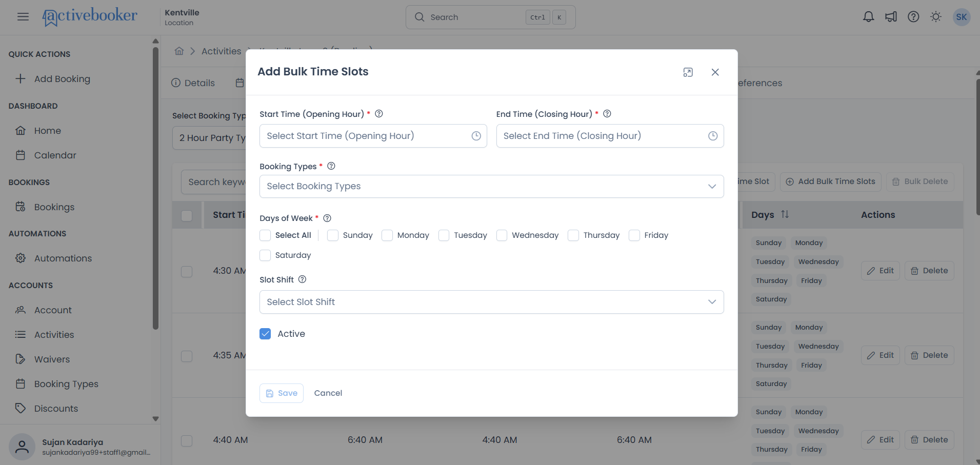
Task: Click Add Bulk Time Slots button behind dialog
Action: [831, 181]
